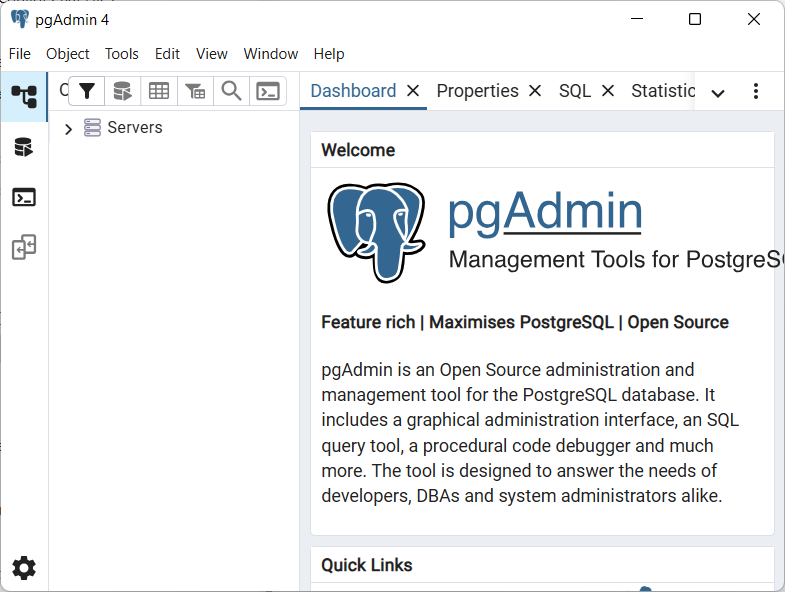The width and height of the screenshot is (785, 592).
Task: Open the Edit menu
Action: [x=167, y=54]
